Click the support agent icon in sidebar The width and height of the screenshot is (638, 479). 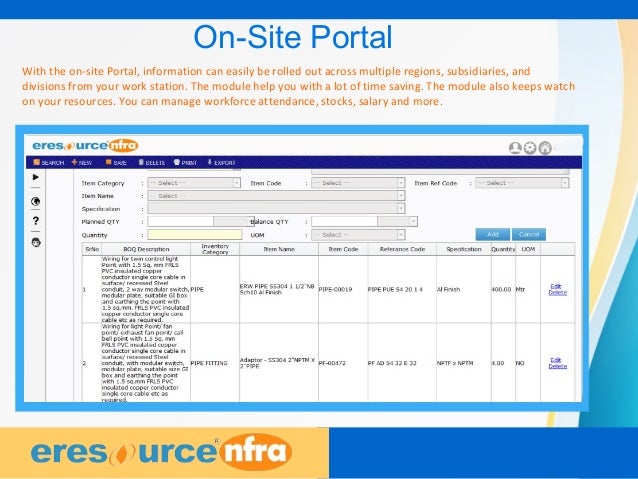coord(36,242)
